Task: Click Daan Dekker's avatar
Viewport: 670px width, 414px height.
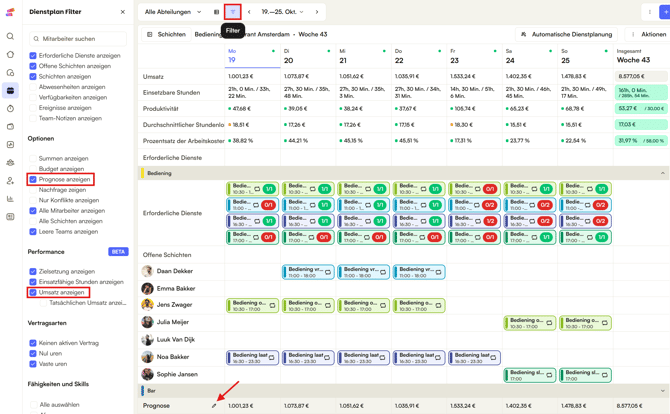Action: pos(147,271)
